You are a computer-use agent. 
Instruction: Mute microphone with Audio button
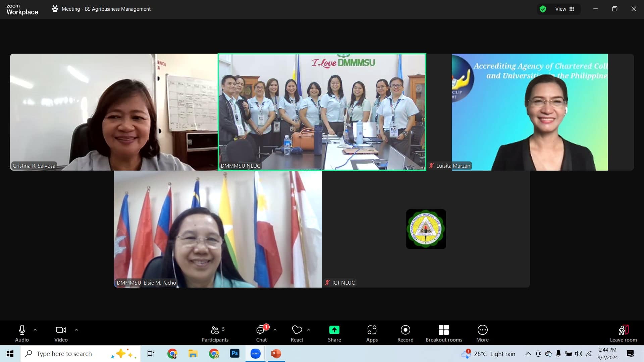point(22,334)
